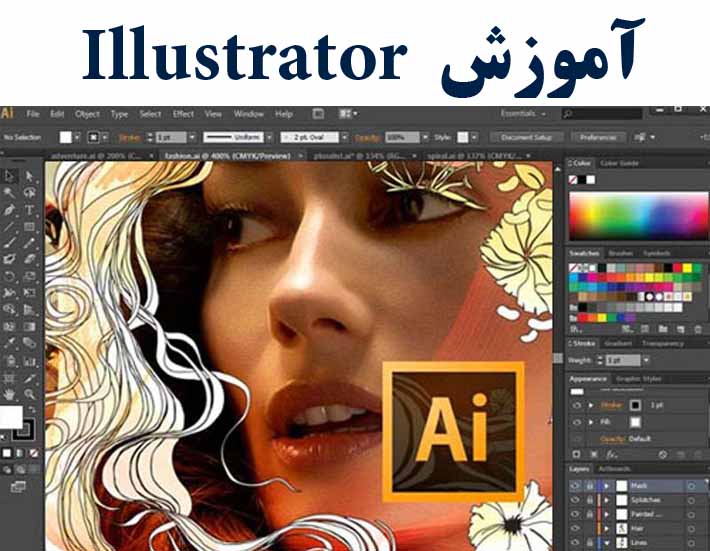710x551 pixels.
Task: Select the Eraser tool
Action: point(29,259)
